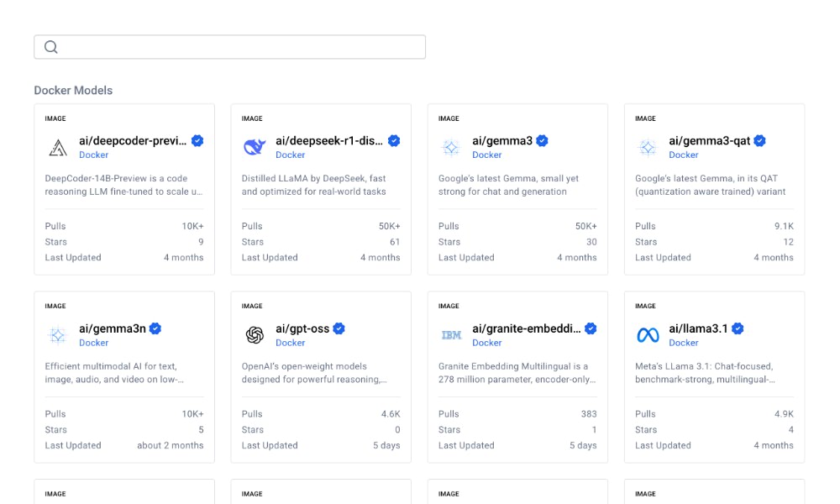Click the DeepCoder triangle logo icon
840x504 pixels.
(x=58, y=146)
